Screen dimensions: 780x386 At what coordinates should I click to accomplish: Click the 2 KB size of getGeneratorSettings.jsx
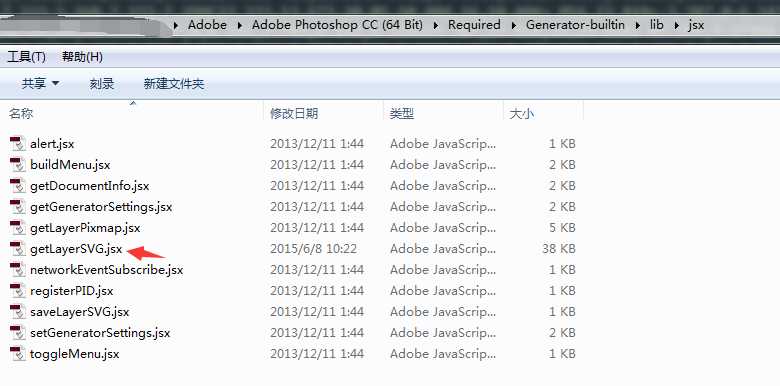pos(562,206)
